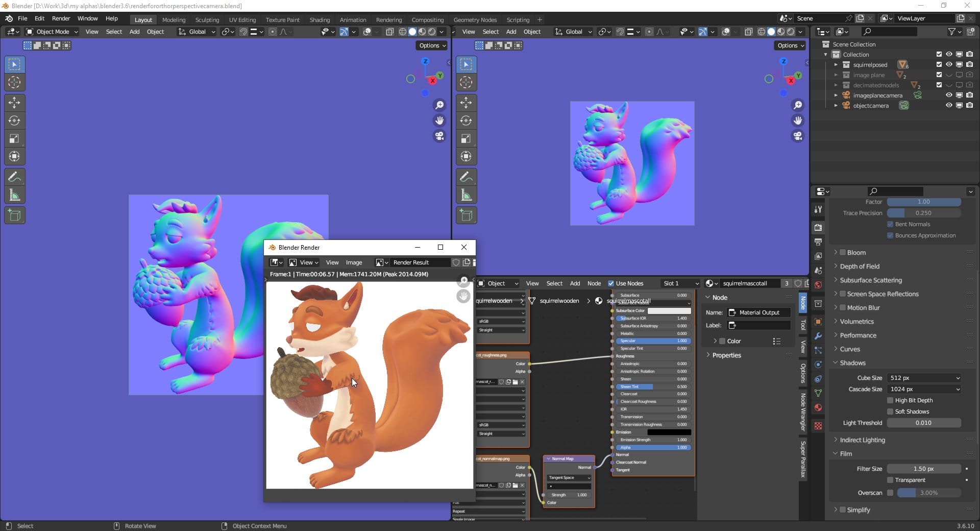
Task: Click the Filter Size slider field
Action: coord(923,469)
